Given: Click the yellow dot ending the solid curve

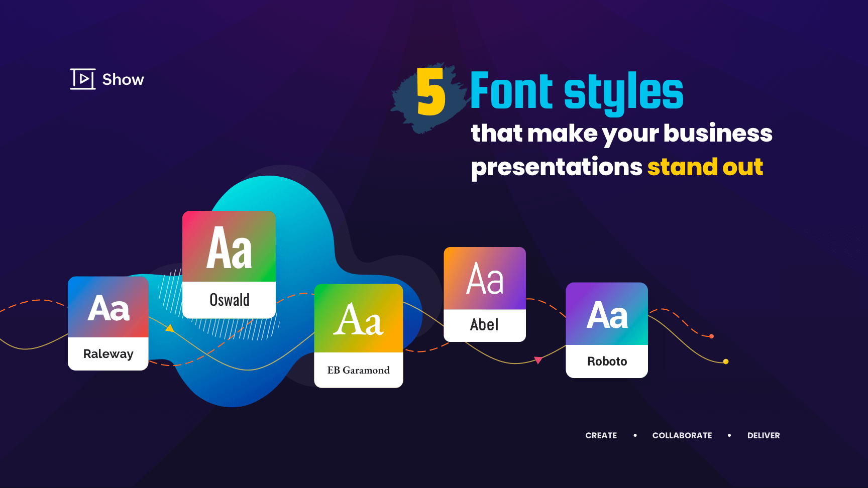Looking at the screenshot, I should [726, 361].
